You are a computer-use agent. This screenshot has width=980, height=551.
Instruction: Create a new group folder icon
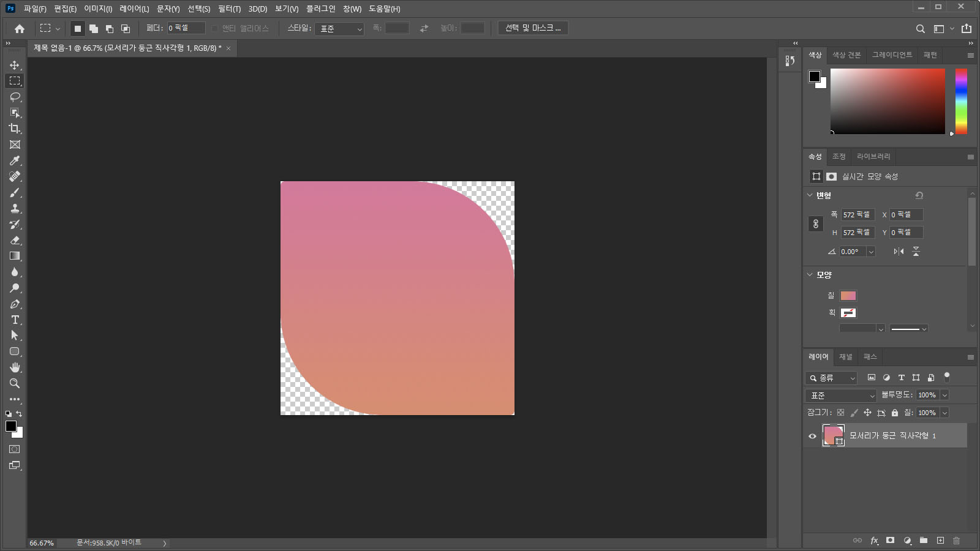924,541
